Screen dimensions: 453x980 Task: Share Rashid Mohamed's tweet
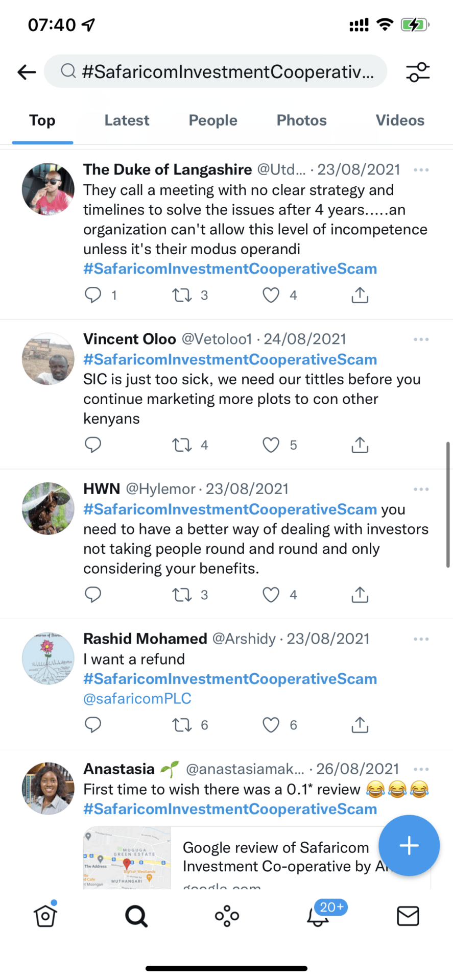(x=360, y=725)
